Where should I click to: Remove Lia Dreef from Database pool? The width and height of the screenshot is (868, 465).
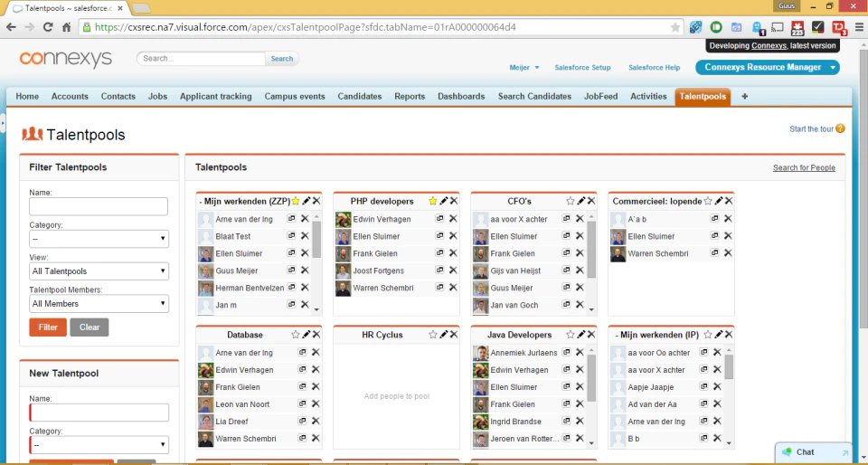point(316,421)
